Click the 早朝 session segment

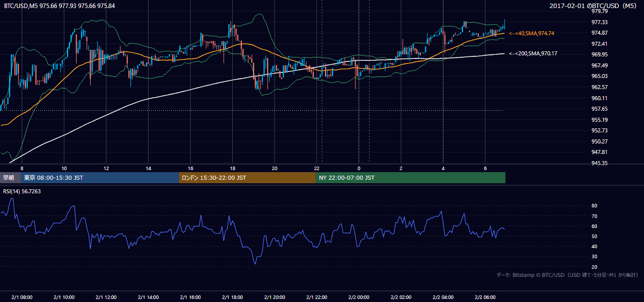pyautogui.click(x=10, y=178)
